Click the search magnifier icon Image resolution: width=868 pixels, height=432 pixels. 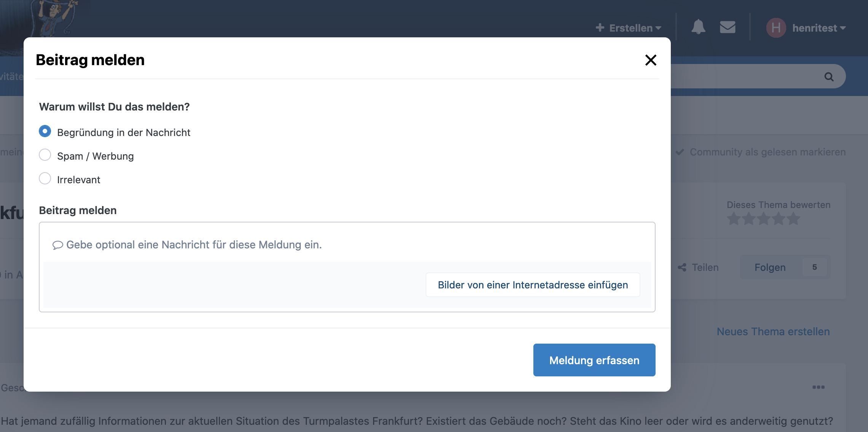coord(829,77)
